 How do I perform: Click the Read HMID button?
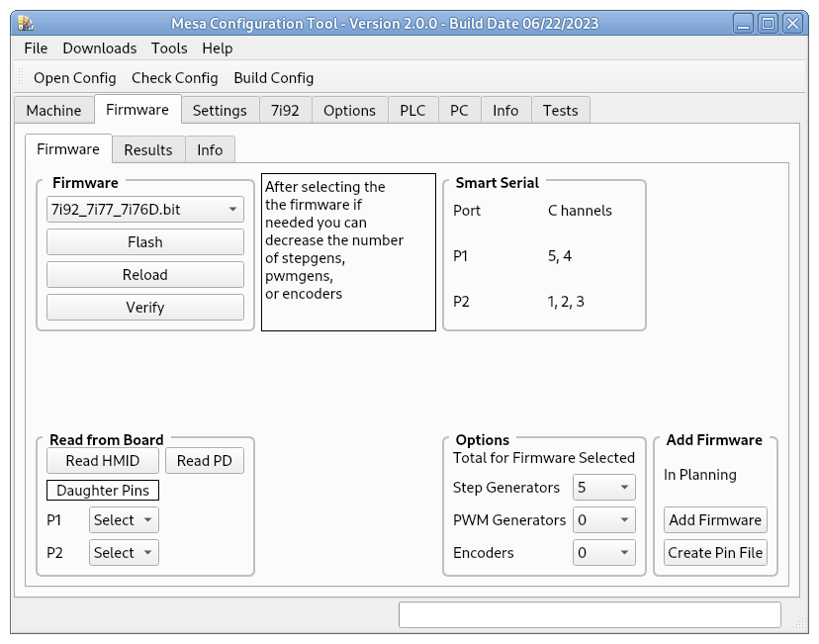tap(103, 461)
